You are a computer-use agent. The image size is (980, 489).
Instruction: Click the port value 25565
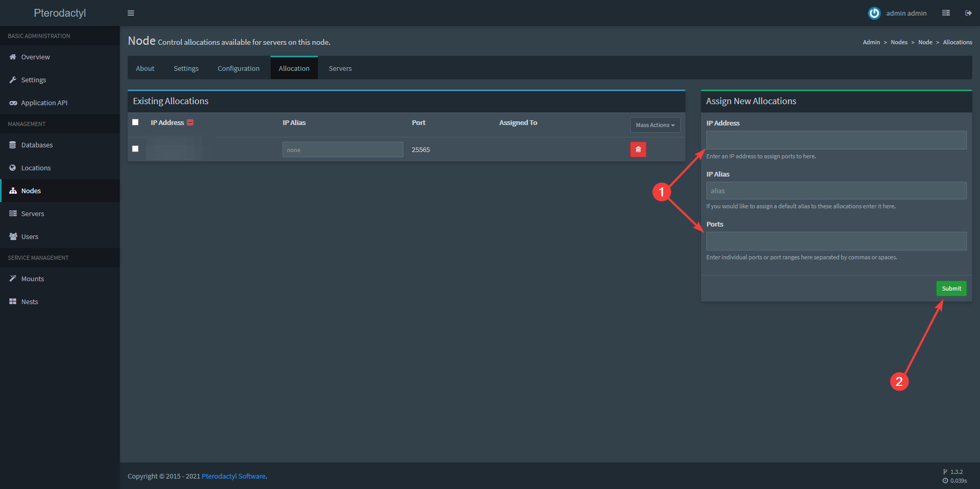[421, 149]
